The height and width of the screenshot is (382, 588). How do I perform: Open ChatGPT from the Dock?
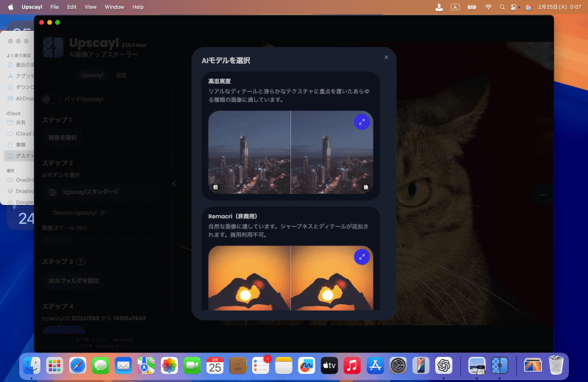tap(444, 365)
